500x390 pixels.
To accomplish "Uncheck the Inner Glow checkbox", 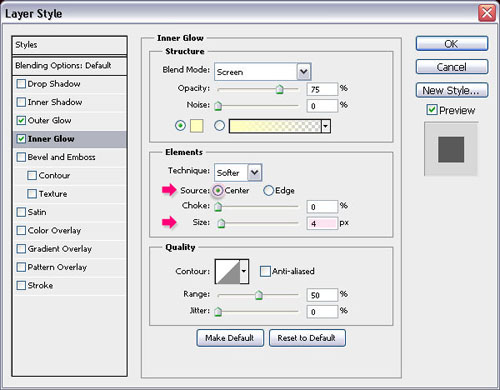I will [x=21, y=139].
